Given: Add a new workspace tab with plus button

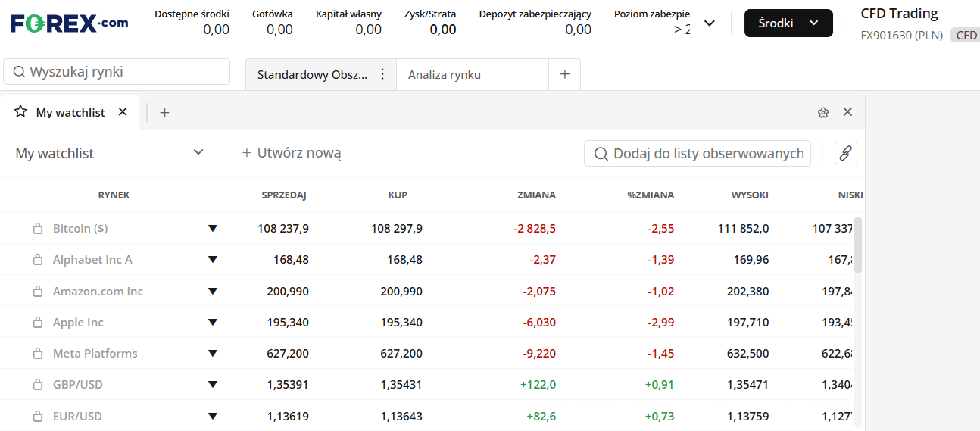Looking at the screenshot, I should [564, 74].
